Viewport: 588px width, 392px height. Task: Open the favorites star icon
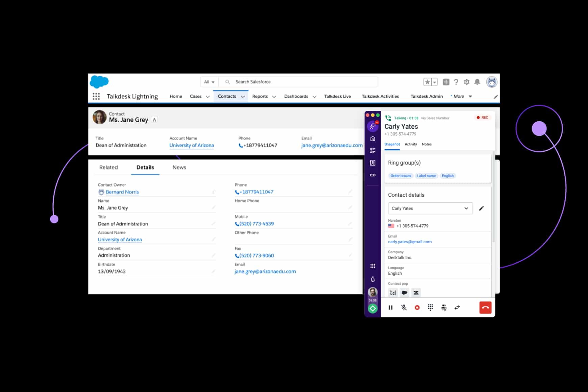427,82
